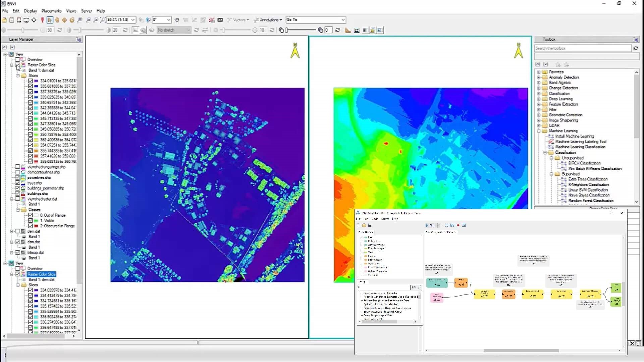Click the Search the toolbox field
Screen dimensions: 644x362
coord(582,48)
